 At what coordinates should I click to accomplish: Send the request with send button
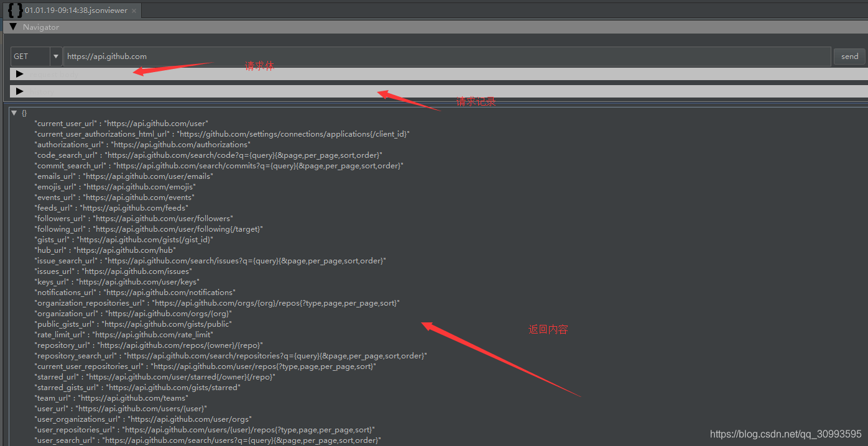tap(849, 56)
